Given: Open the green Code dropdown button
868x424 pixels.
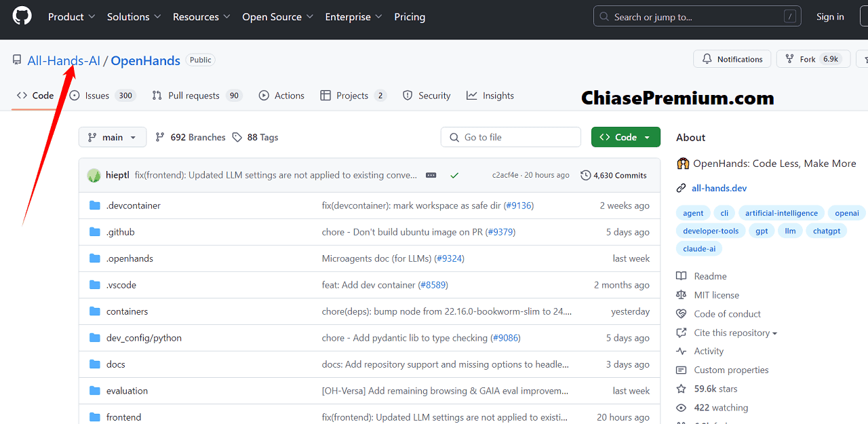Looking at the screenshot, I should pos(625,137).
